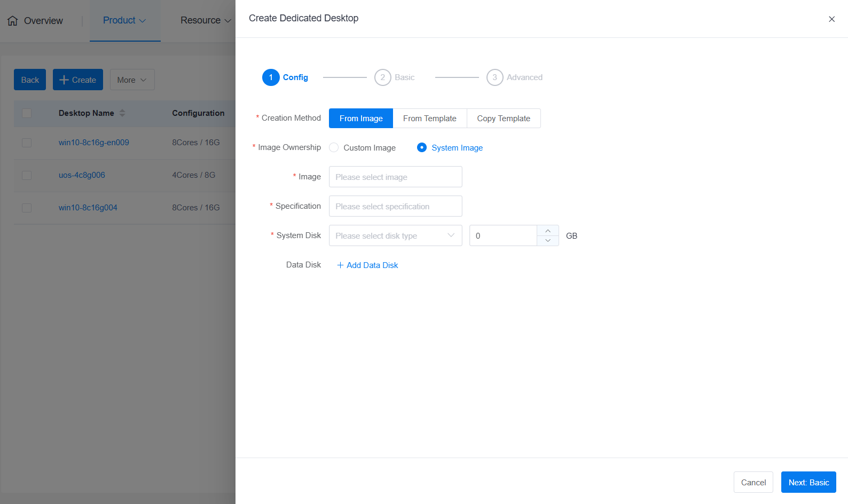Check the box for win10-8c16g-en009
848x504 pixels.
(27, 143)
